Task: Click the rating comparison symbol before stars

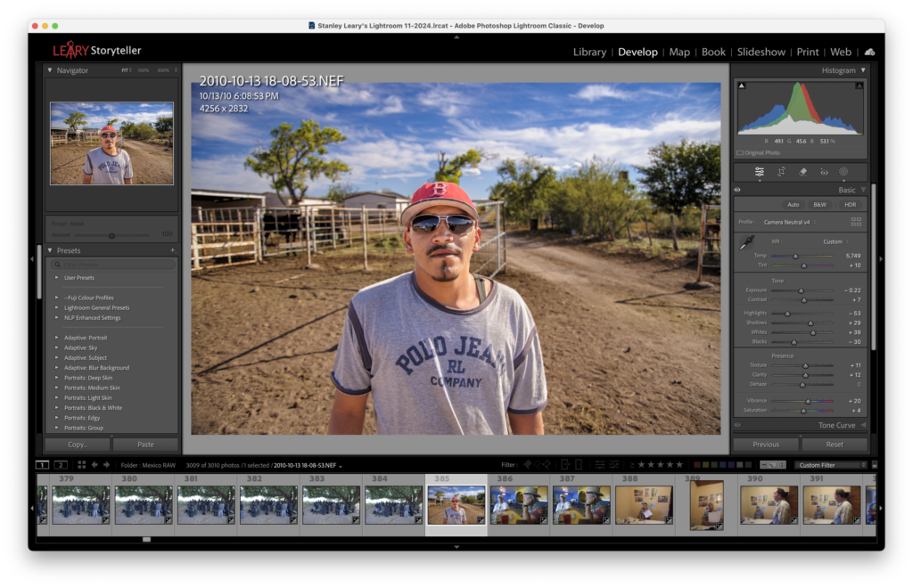Action: (x=632, y=465)
